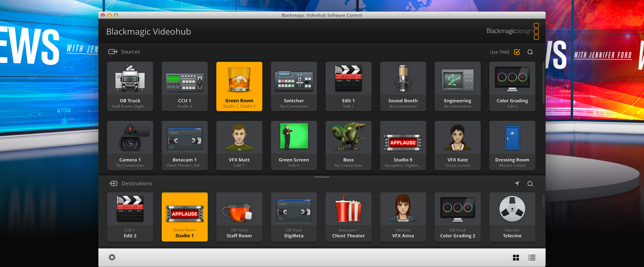Select the VFX Kate source
644x267 pixels.
click(458, 145)
